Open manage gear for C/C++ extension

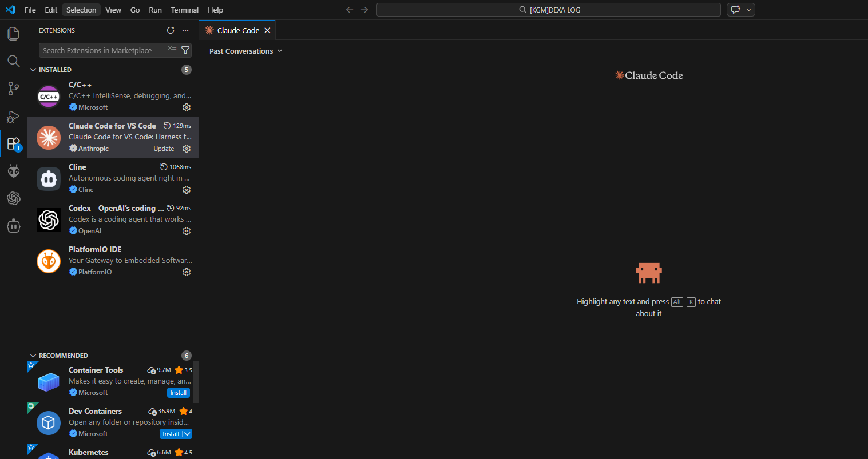[187, 107]
